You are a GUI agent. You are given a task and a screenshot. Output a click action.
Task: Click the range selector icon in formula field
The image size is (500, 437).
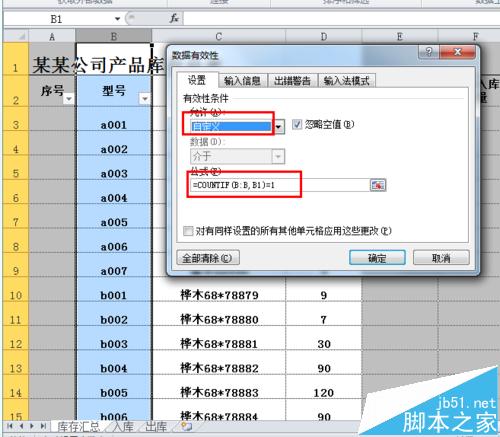click(x=378, y=185)
